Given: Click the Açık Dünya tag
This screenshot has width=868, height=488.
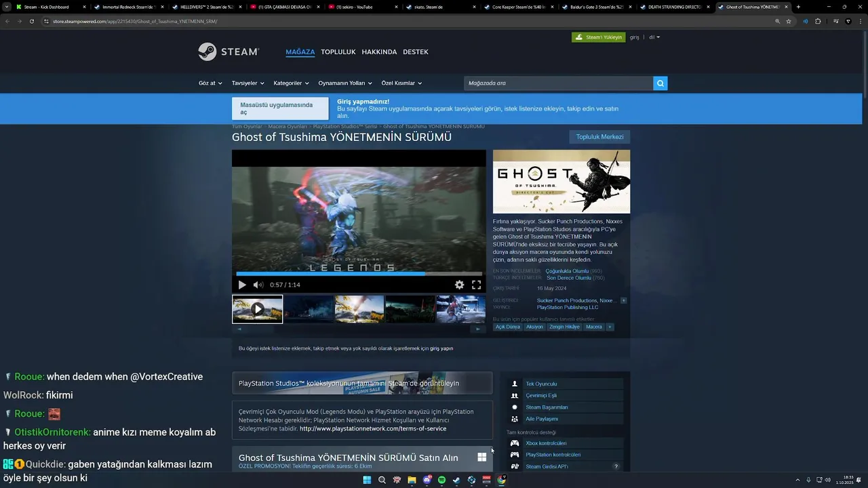Looking at the screenshot, I should (507, 327).
